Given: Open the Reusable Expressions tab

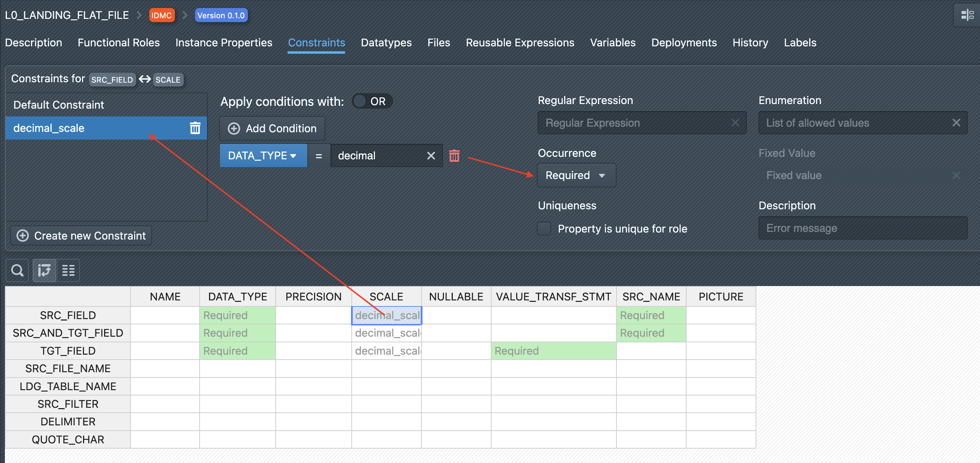Looking at the screenshot, I should tap(520, 43).
